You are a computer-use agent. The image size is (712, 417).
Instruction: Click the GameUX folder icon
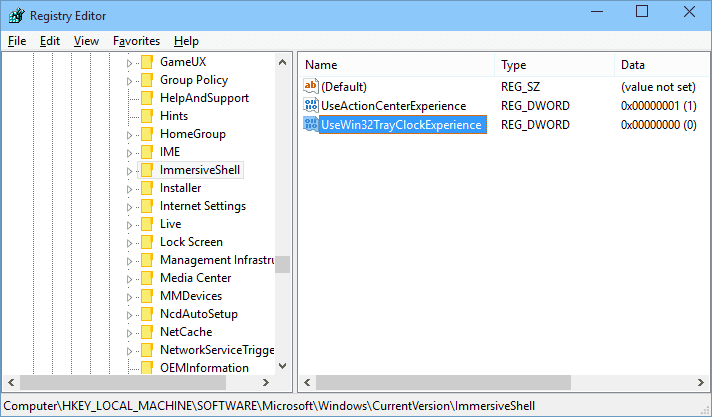147,62
